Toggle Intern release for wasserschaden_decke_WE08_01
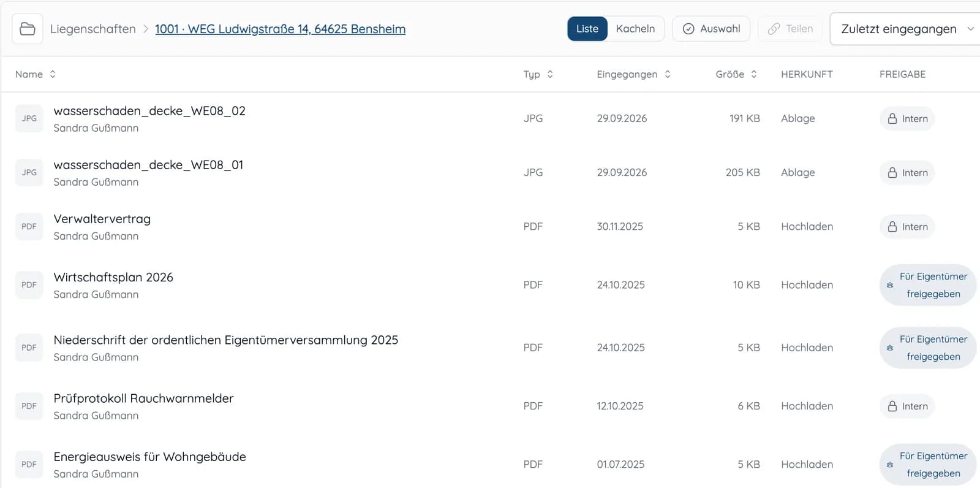Image resolution: width=980 pixels, height=488 pixels. tap(907, 173)
